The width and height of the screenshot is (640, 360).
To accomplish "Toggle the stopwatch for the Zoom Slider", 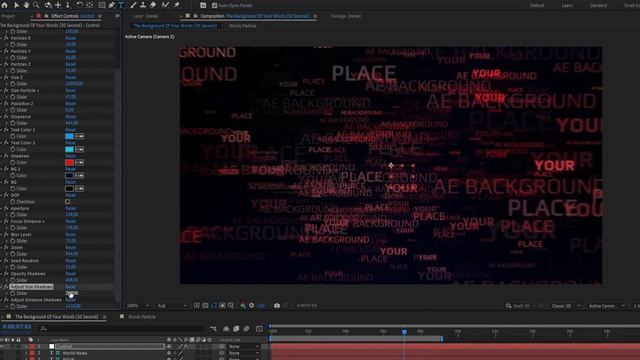I will coord(13,254).
